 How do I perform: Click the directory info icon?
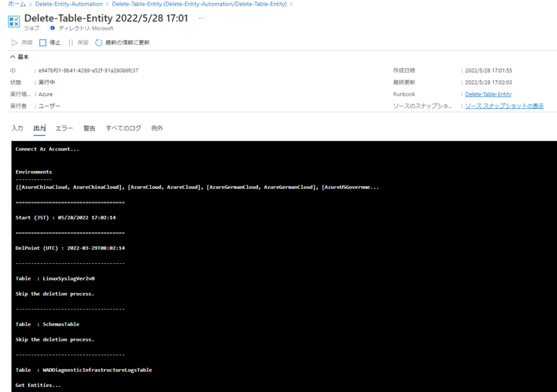[53, 28]
